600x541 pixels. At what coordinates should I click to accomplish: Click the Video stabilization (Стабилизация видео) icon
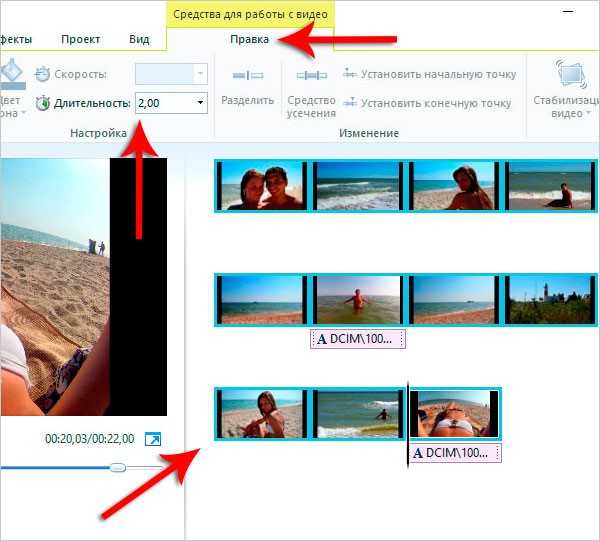pos(571,73)
